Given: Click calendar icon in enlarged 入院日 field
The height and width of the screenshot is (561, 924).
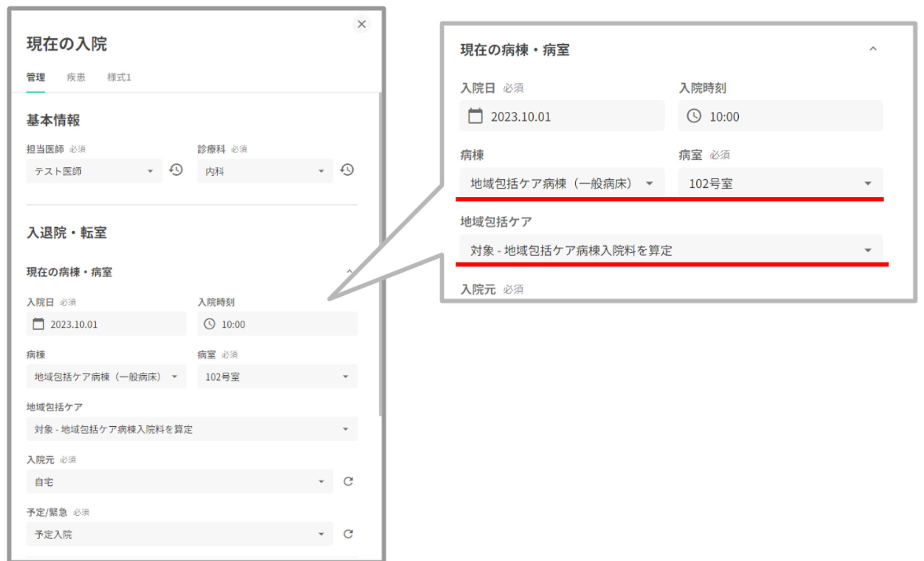Looking at the screenshot, I should (475, 116).
